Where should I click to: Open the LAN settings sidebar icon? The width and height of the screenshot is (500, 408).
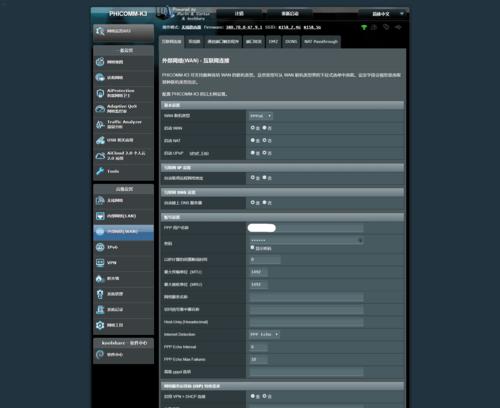click(x=100, y=216)
